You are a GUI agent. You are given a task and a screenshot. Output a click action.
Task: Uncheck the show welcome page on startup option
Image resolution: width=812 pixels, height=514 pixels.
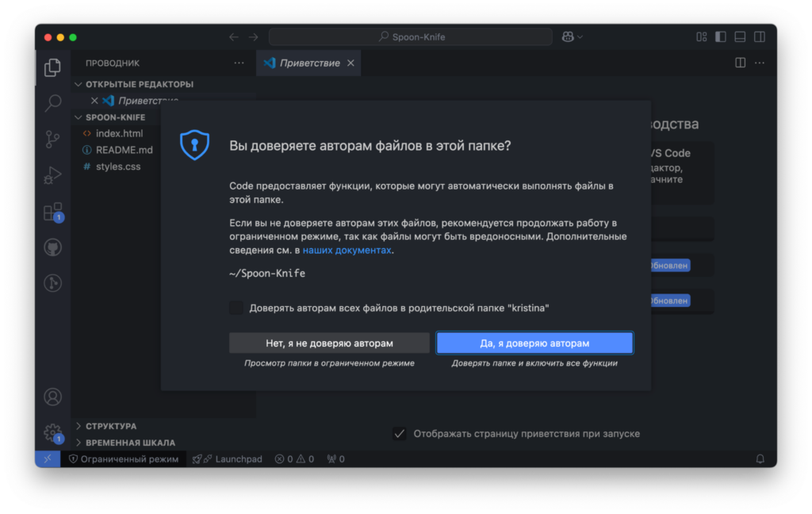click(399, 434)
